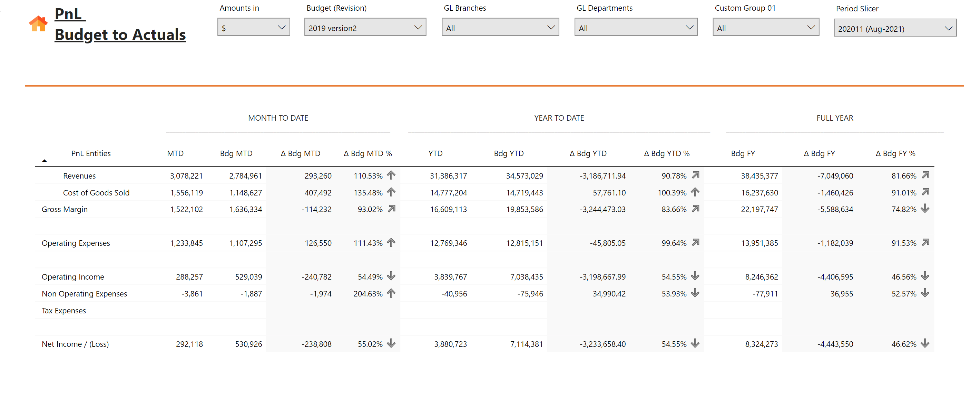Viewport: 980px width, 393px height.
Task: Sort by the Bdg MTD column header
Action: coord(236,153)
